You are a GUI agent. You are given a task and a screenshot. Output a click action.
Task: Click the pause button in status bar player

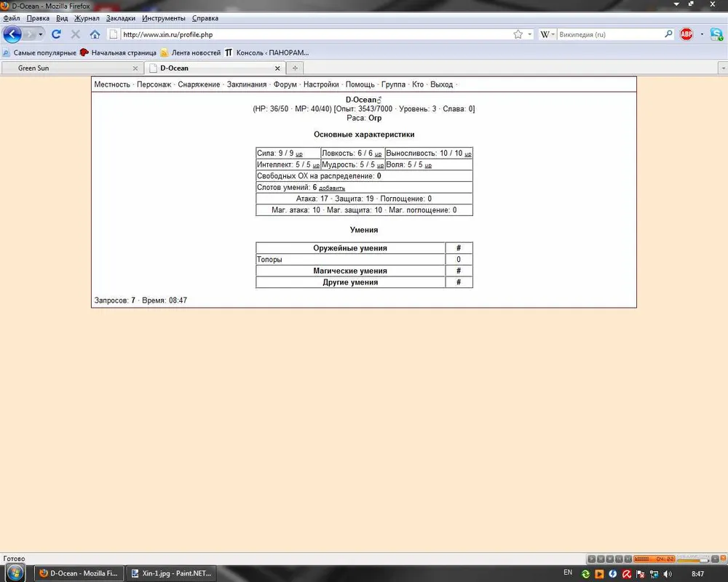[x=601, y=559]
